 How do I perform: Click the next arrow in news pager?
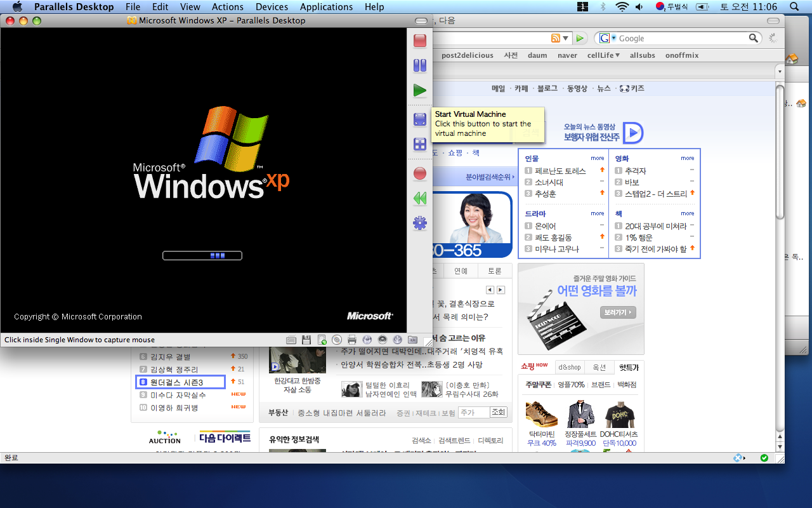tap(501, 290)
